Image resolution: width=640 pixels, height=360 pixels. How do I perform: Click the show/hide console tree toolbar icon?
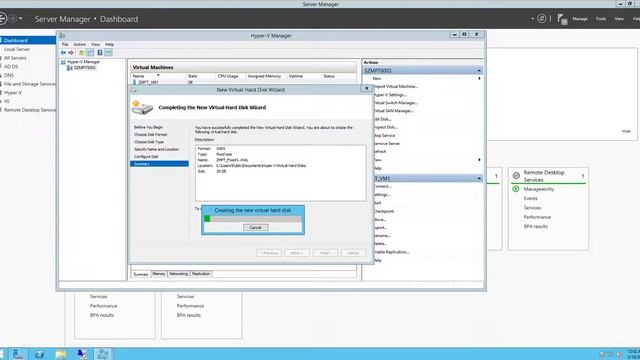[x=90, y=53]
